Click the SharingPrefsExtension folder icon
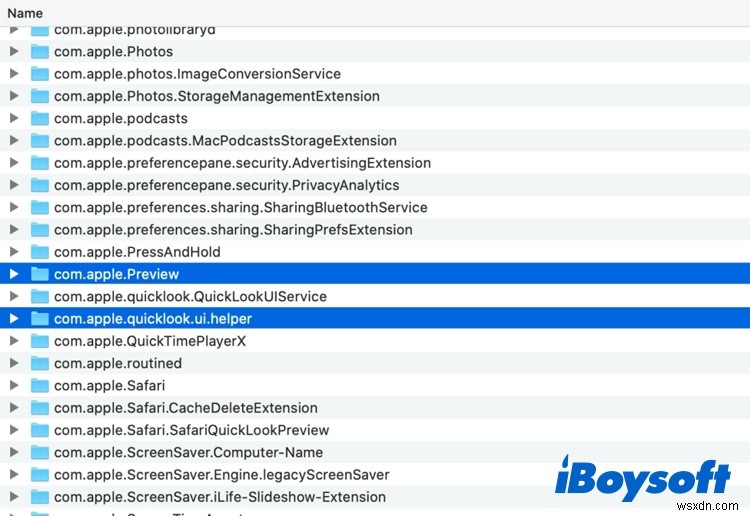The image size is (750, 516). click(x=40, y=230)
